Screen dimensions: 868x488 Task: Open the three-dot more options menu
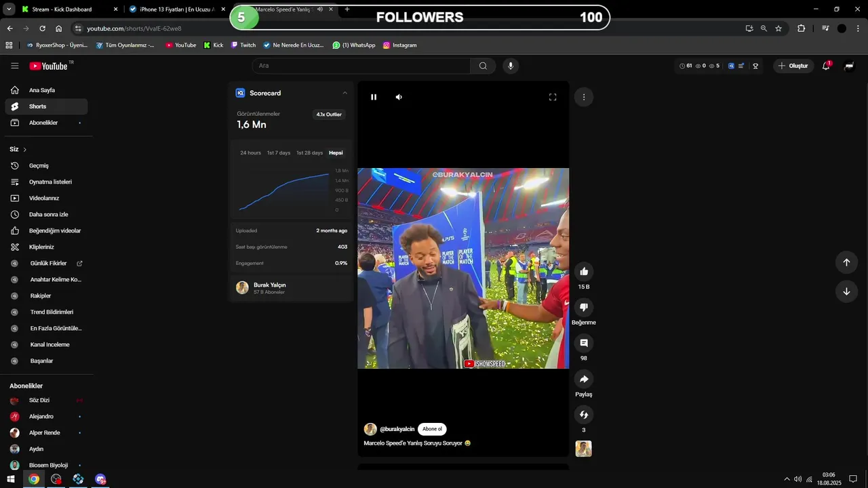coord(584,97)
